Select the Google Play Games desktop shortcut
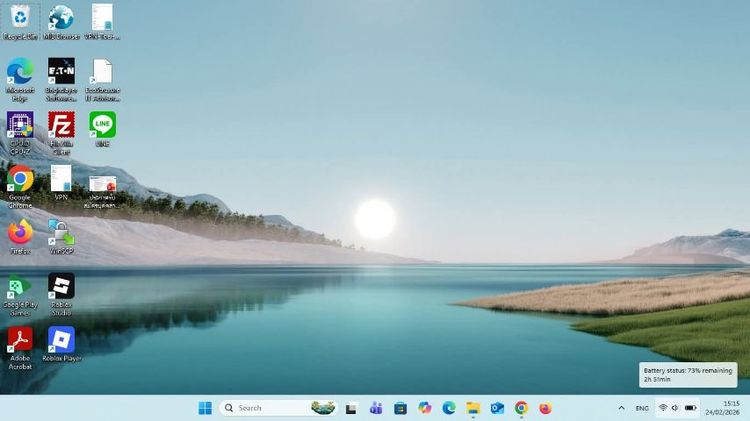 pos(20,287)
